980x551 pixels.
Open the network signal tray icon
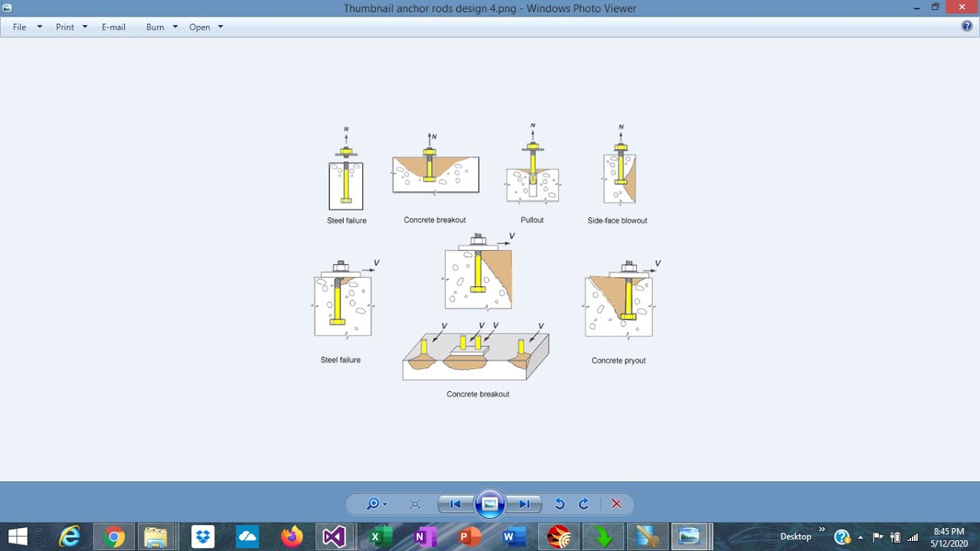coord(913,537)
